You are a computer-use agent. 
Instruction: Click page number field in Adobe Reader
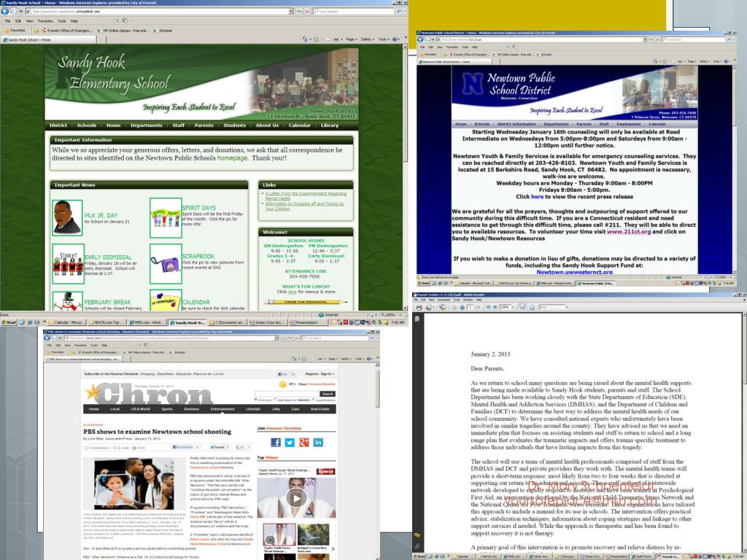(x=471, y=307)
